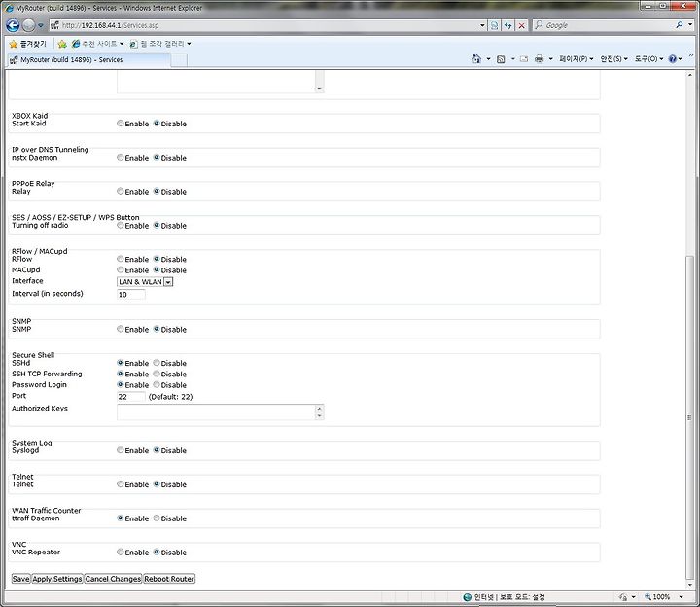
Task: Expand the Home button dropdown arrow
Action: click(x=488, y=59)
